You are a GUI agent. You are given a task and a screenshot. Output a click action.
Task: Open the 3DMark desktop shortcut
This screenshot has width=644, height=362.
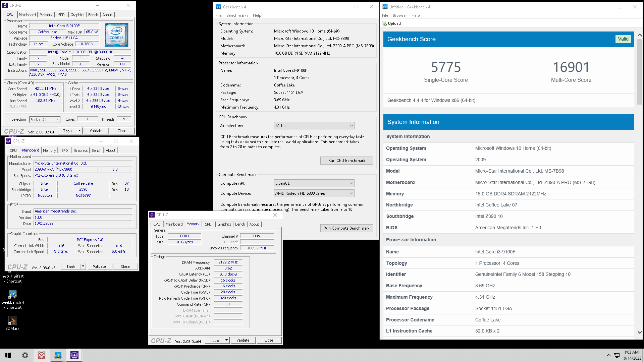coord(12,323)
